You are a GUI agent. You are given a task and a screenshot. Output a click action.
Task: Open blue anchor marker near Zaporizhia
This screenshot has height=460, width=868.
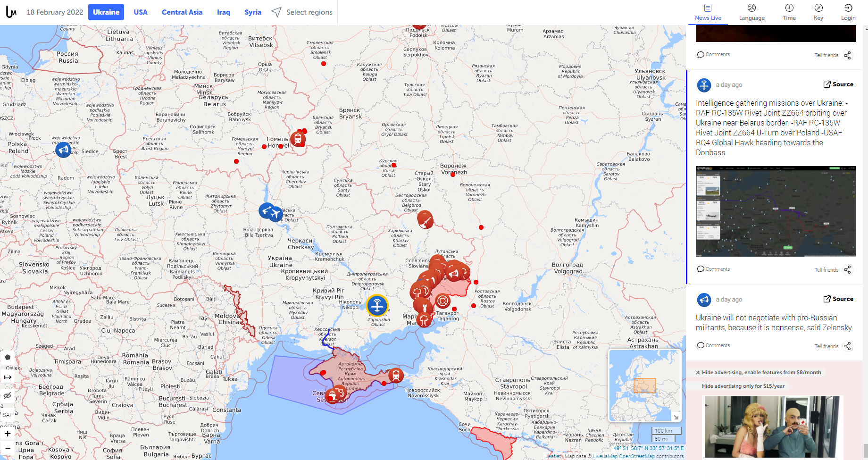[377, 306]
